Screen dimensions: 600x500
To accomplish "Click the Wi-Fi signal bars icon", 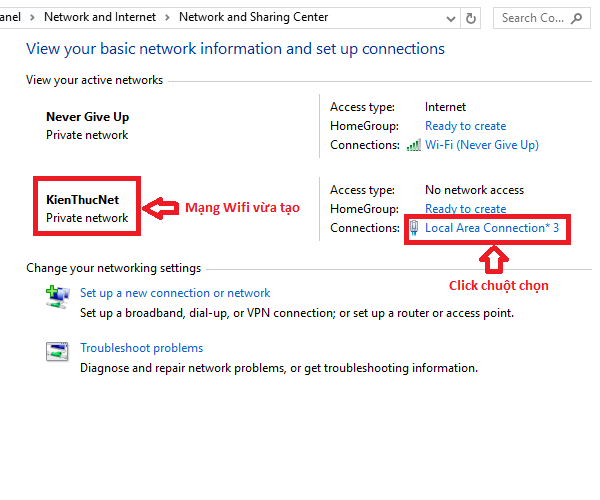I will tap(414, 145).
